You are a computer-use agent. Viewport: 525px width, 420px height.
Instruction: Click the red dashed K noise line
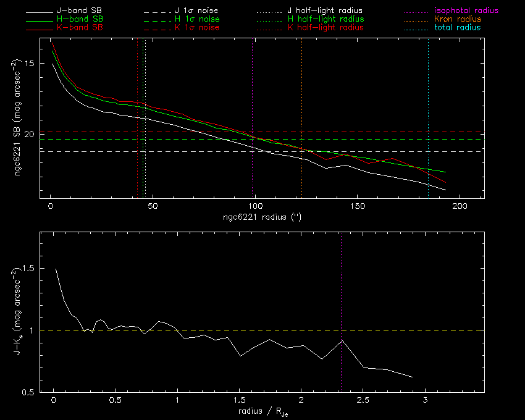(262, 132)
